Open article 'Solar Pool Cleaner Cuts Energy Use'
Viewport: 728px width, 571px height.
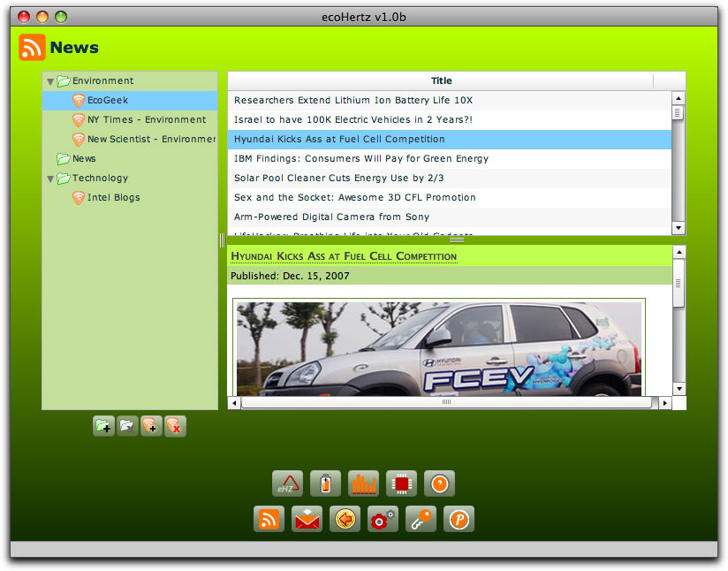click(x=338, y=179)
